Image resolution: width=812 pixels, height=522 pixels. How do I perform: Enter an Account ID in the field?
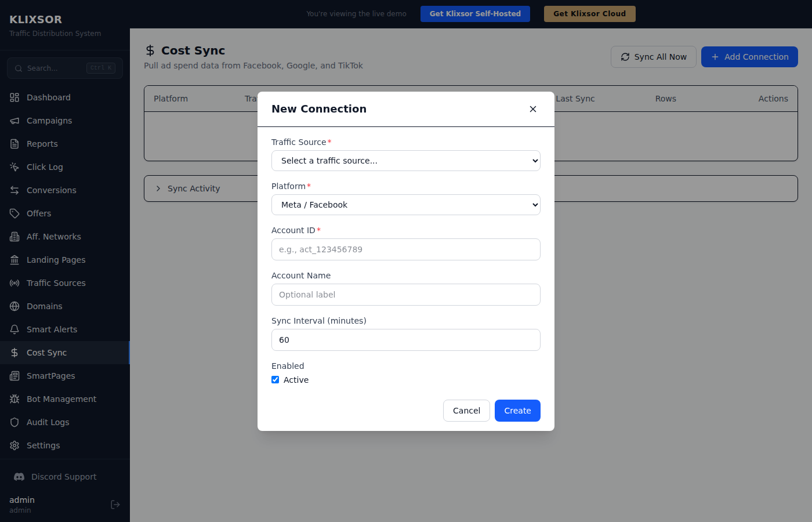405,249
